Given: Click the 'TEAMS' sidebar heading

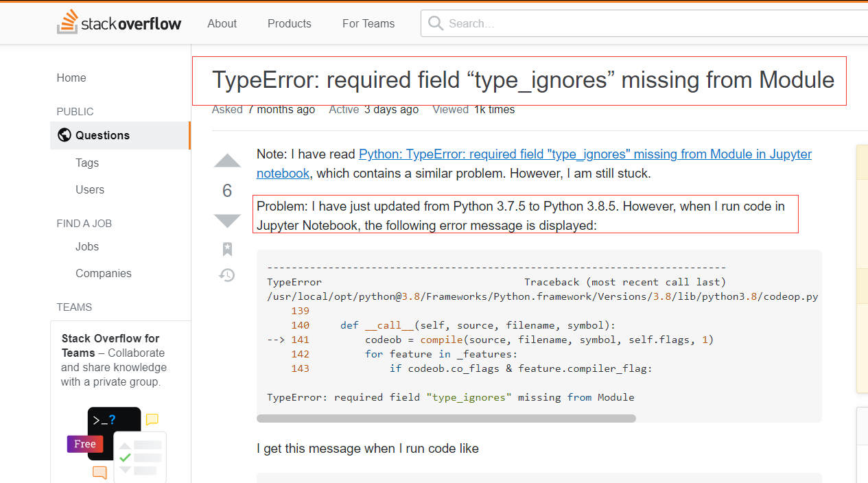Looking at the screenshot, I should [x=74, y=307].
